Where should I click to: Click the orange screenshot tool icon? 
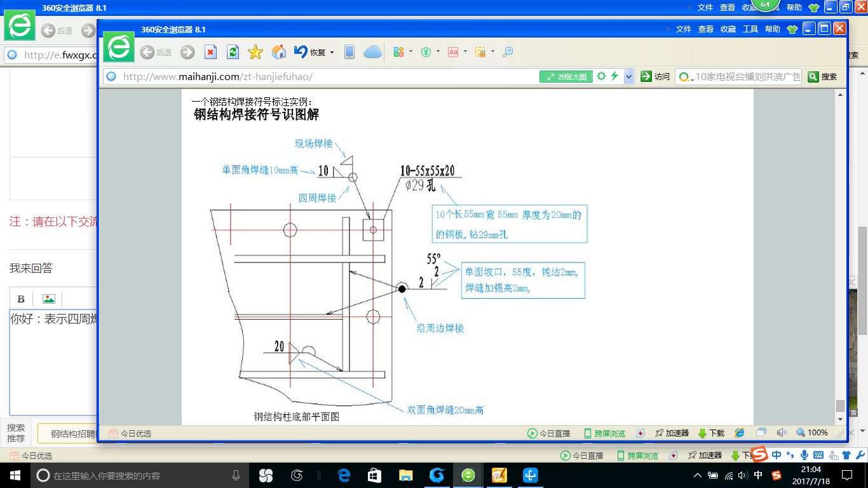[480, 52]
